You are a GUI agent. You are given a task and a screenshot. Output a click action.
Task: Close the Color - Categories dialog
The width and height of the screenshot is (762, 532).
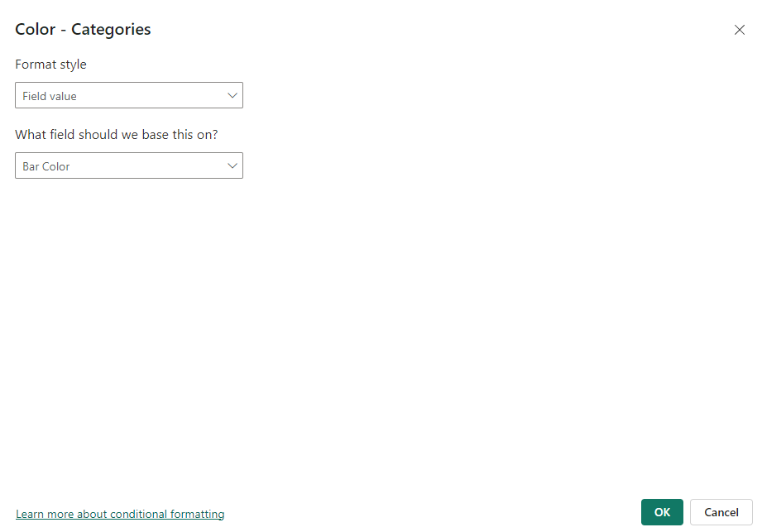click(x=739, y=30)
